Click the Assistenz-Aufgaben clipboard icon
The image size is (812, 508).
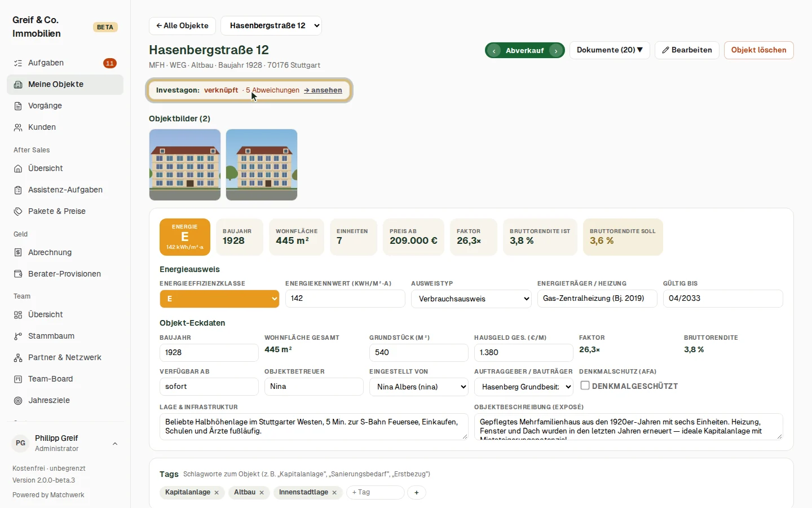coord(18,190)
